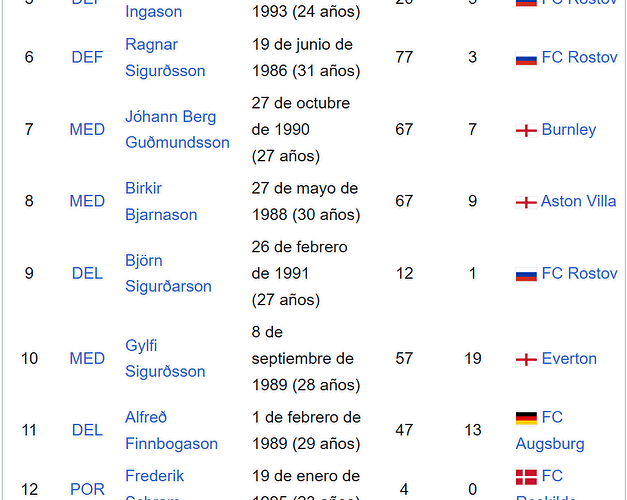Click the Burnley club link
The image size is (627, 500).
pyautogui.click(x=569, y=130)
